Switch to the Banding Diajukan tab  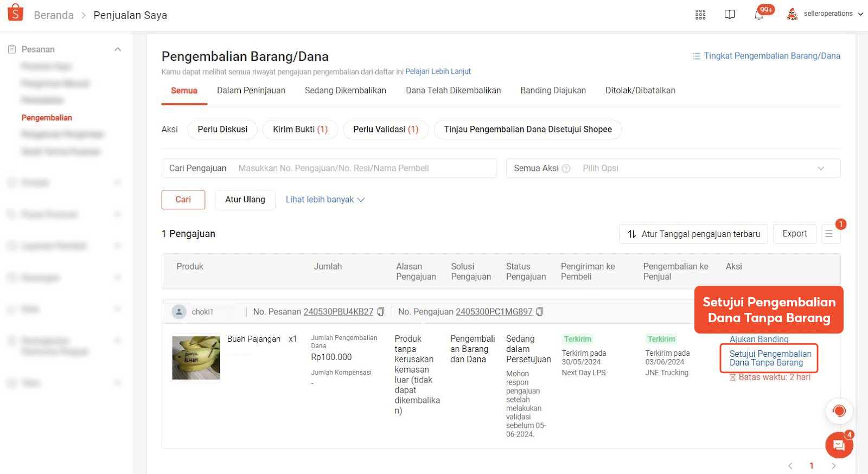[553, 91]
